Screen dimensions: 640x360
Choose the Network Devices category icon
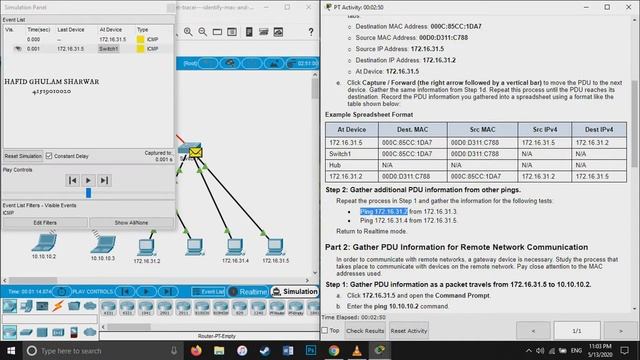click(x=10, y=306)
